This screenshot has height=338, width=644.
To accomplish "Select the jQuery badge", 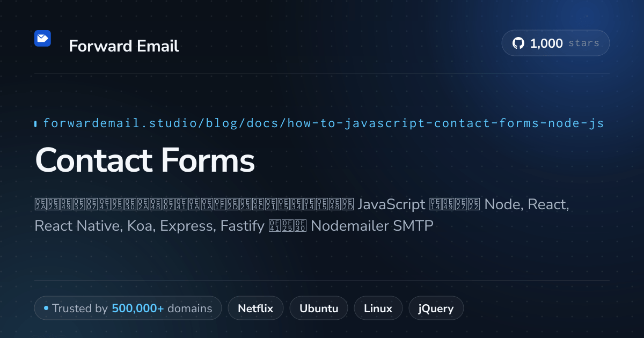I will tap(436, 308).
